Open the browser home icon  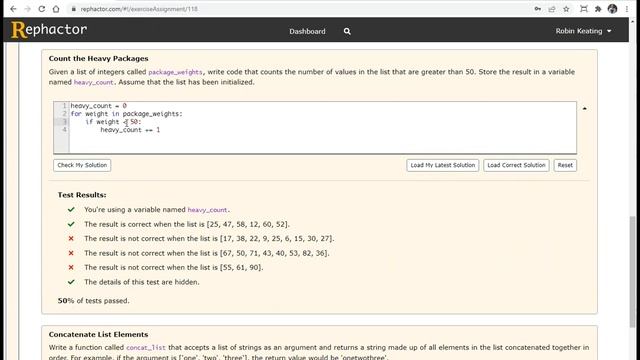[56, 9]
